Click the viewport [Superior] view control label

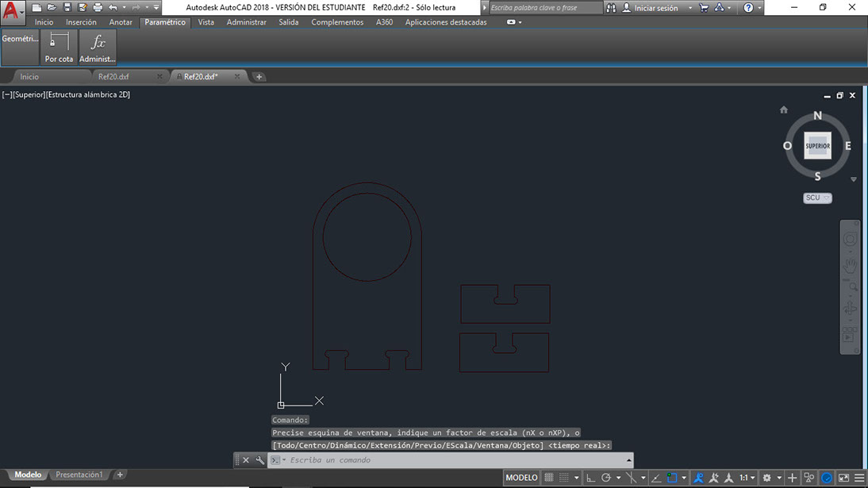coord(29,94)
